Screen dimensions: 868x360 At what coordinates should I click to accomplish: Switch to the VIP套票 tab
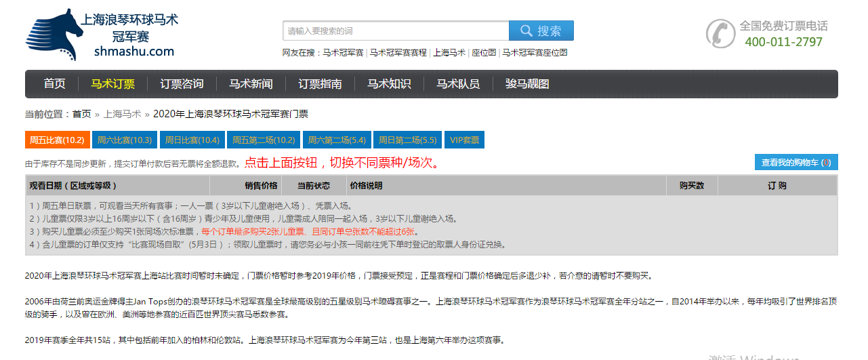pyautogui.click(x=465, y=140)
